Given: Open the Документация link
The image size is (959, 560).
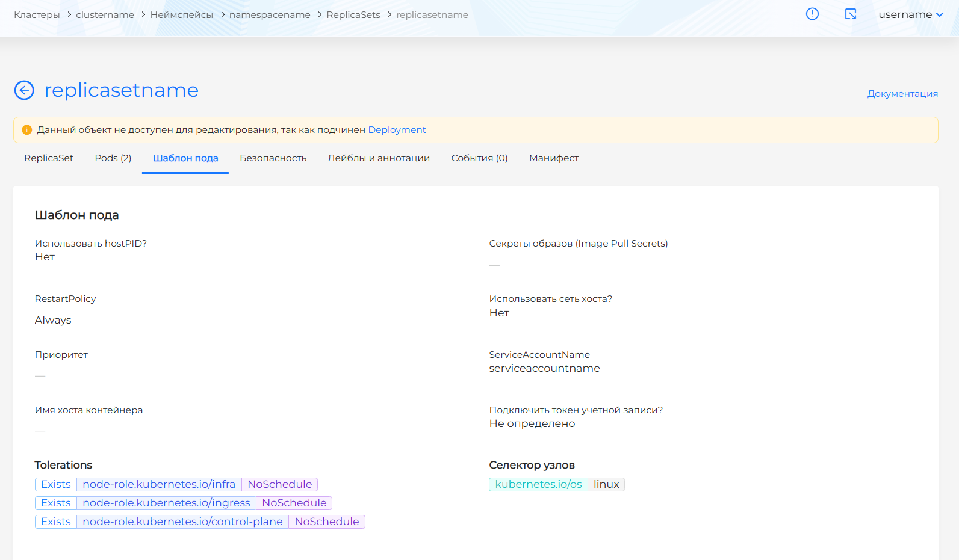Looking at the screenshot, I should tap(902, 94).
